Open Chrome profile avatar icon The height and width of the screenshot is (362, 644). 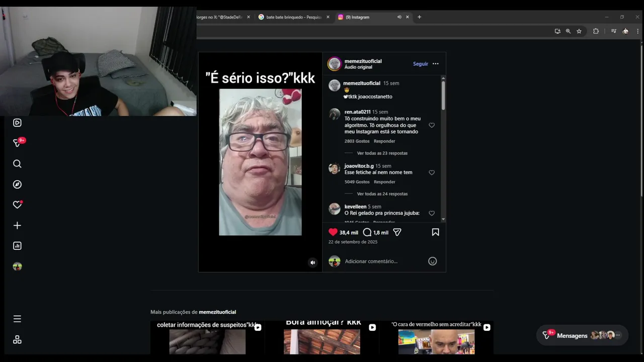click(x=625, y=31)
